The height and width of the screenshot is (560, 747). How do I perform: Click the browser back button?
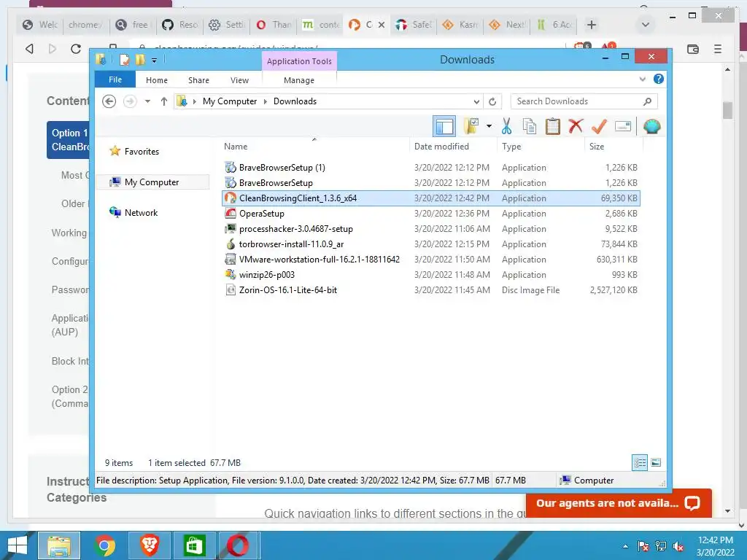point(29,49)
